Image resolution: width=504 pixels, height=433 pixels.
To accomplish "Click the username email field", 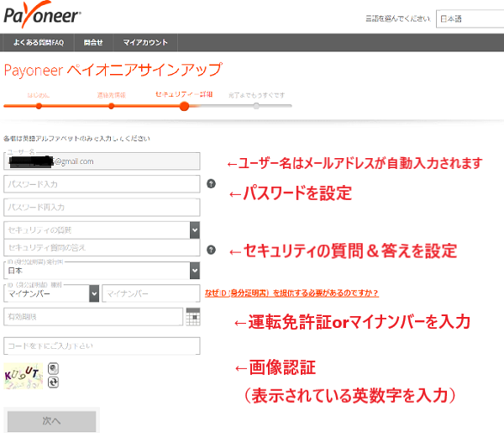I will [102, 161].
